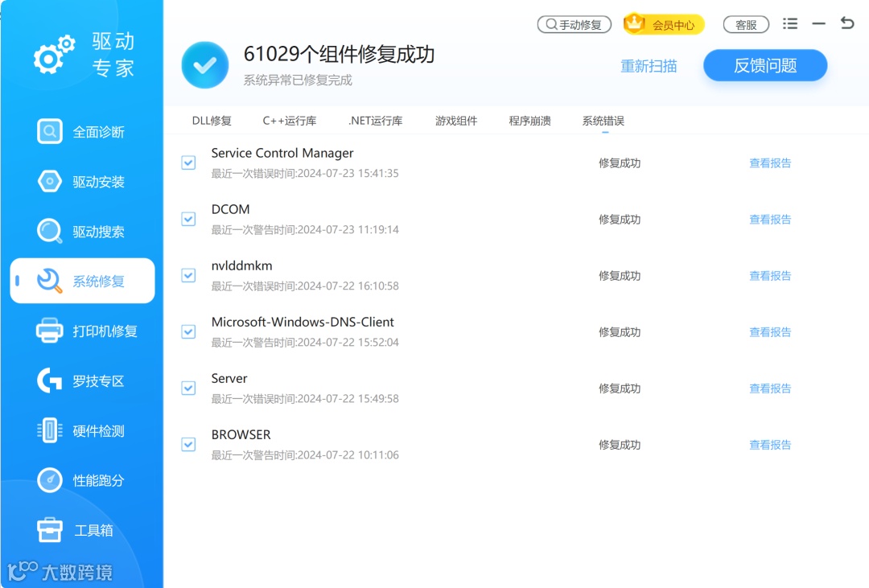Toggle the nvlddmkm checkbox
This screenshot has height=588, width=869.
[x=188, y=275]
